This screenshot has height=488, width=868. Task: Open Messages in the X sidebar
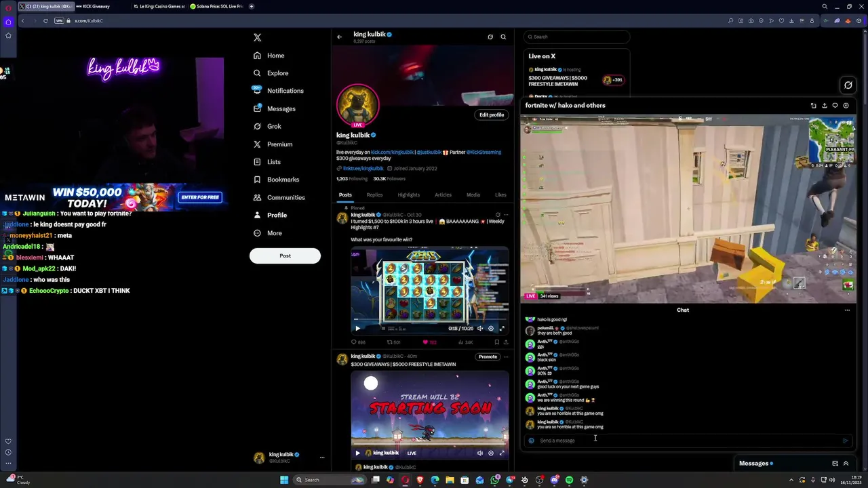[274, 108]
